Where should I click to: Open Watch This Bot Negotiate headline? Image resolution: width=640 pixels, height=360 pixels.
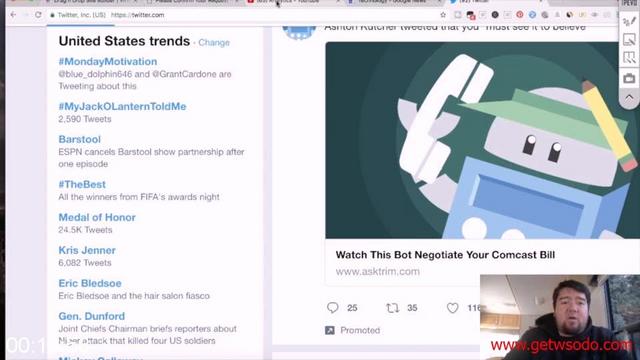click(445, 255)
